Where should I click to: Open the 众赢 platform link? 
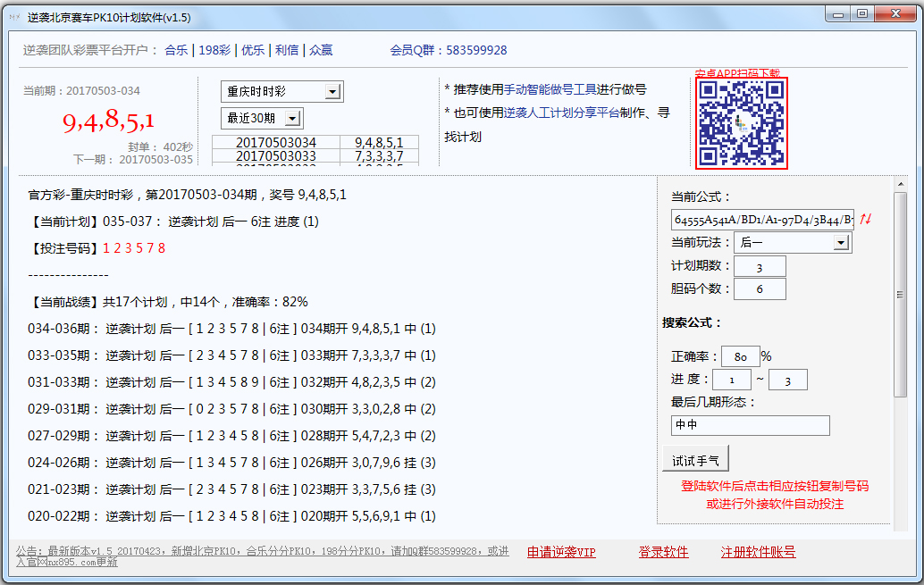[321, 50]
